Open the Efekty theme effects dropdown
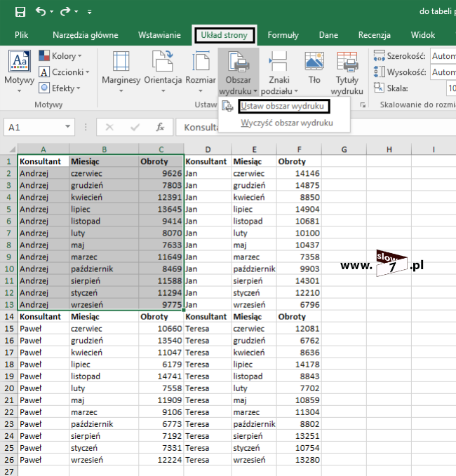The width and height of the screenshot is (456, 476). click(60, 88)
